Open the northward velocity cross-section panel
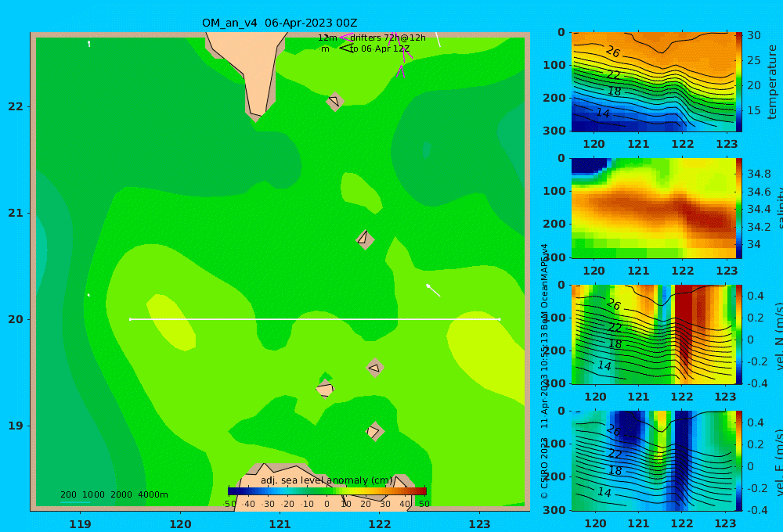The height and width of the screenshot is (532, 783). 654,334
